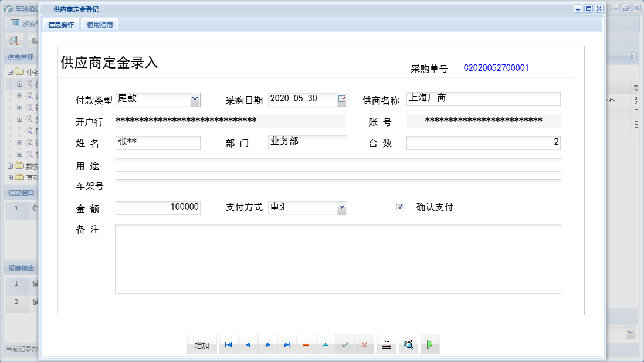Select the blue upward triangle edit icon
The width and height of the screenshot is (644, 362).
(x=326, y=345)
